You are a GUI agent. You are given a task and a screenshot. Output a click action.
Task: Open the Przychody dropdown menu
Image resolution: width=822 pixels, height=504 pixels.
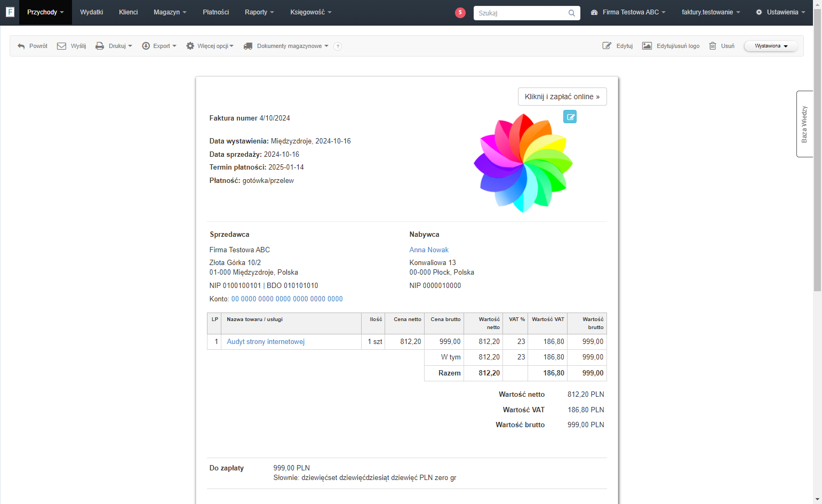pos(45,12)
